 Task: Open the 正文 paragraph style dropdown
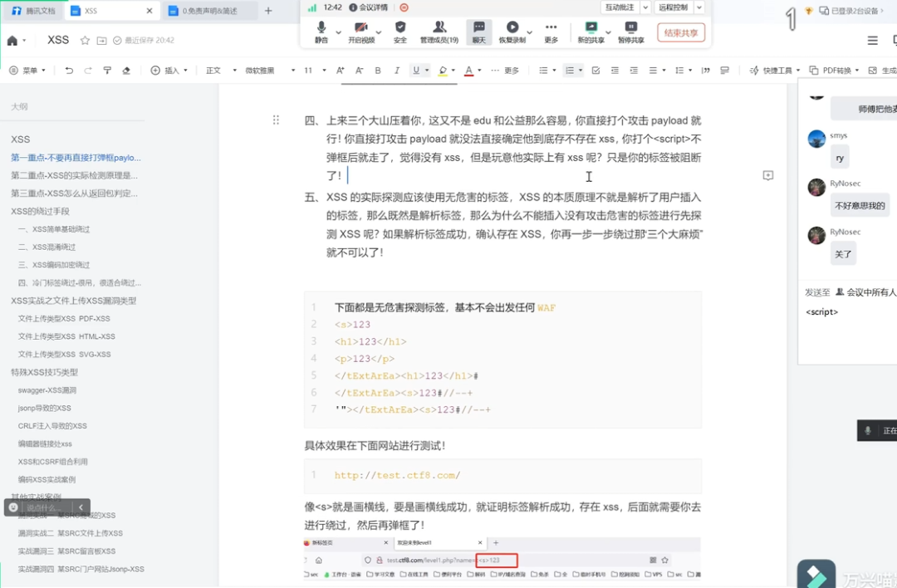click(x=221, y=71)
